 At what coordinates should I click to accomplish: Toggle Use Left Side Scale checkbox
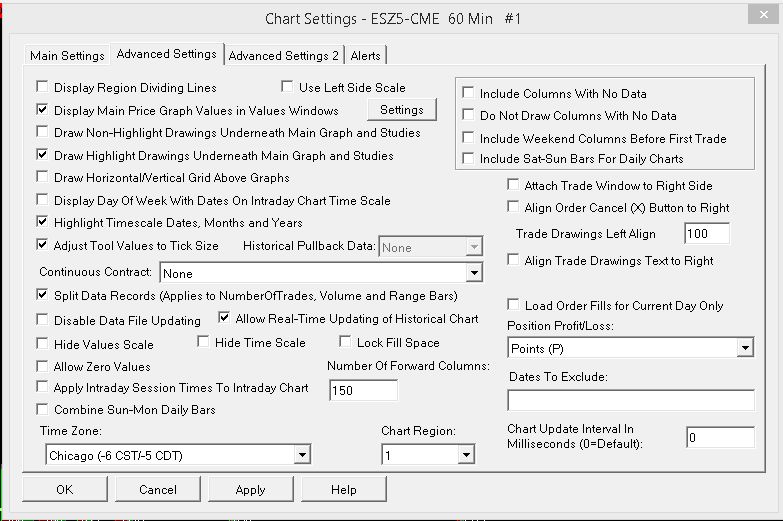click(x=287, y=87)
